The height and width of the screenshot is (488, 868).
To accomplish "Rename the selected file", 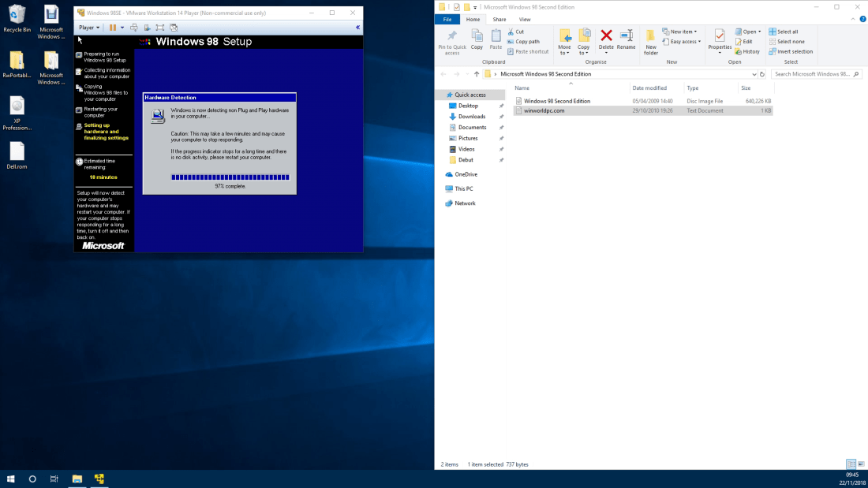I will [626, 40].
